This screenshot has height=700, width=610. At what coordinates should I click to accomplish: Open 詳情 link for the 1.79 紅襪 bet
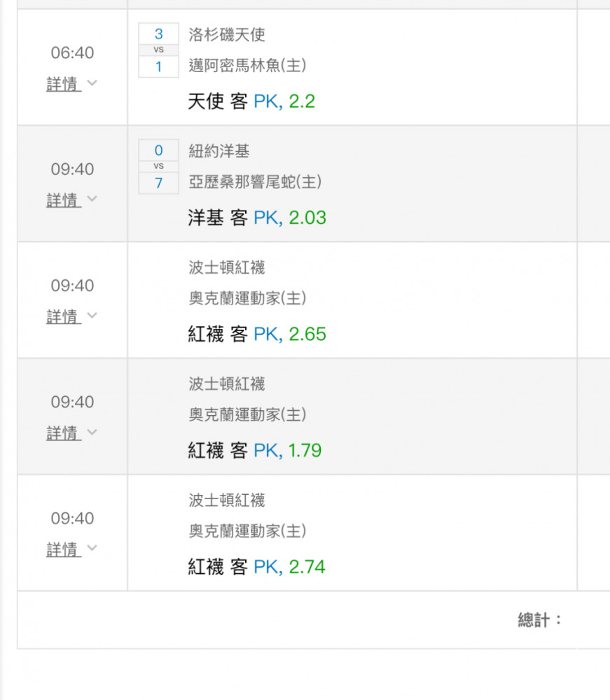[x=64, y=433]
